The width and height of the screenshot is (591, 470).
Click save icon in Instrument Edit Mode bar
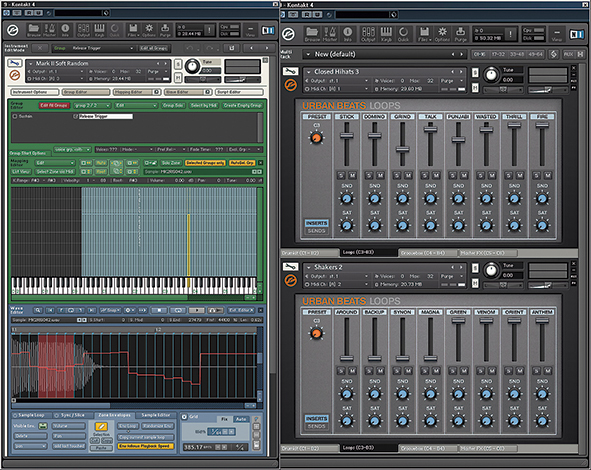coord(231,48)
